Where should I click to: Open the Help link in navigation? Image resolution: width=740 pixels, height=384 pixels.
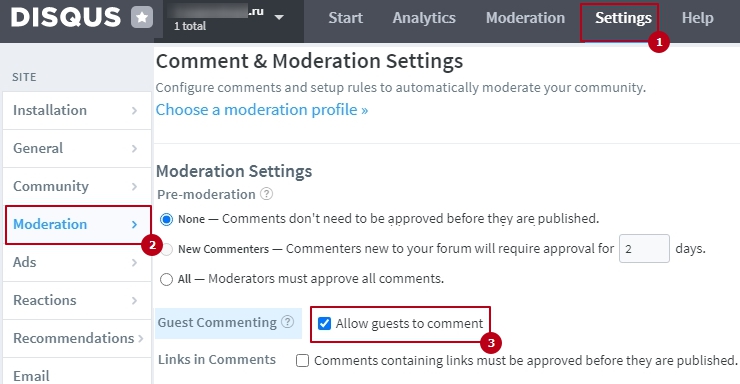(x=697, y=18)
